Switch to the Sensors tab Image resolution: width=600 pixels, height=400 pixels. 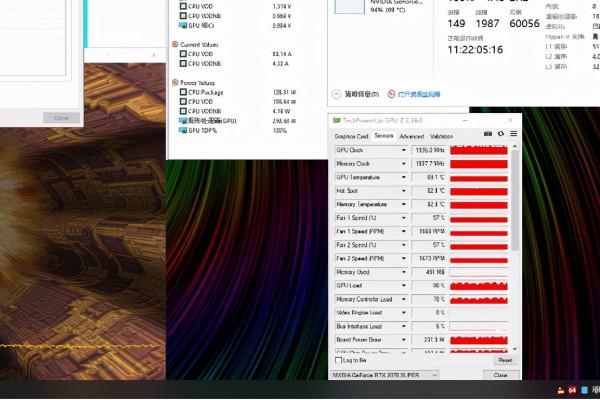coord(383,136)
